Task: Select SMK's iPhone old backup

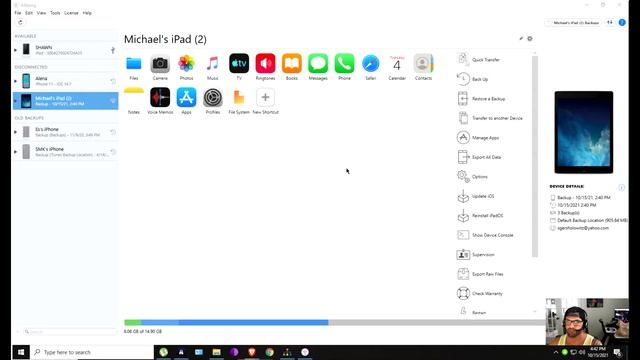Action: tap(65, 152)
